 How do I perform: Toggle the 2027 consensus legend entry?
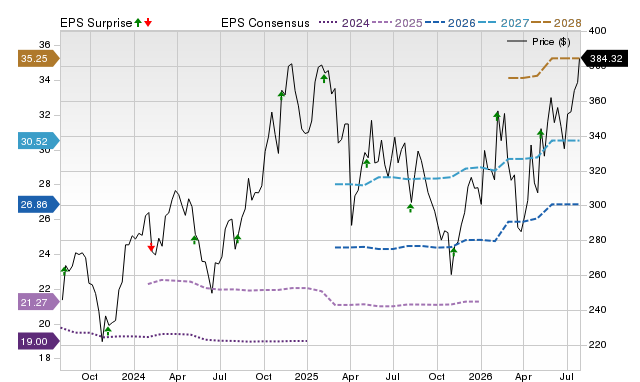pos(503,23)
